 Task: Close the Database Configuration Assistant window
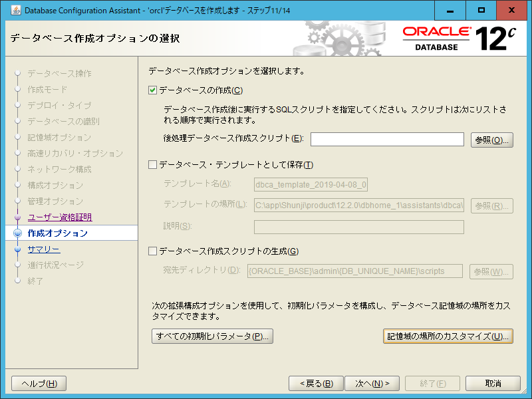pos(511,10)
